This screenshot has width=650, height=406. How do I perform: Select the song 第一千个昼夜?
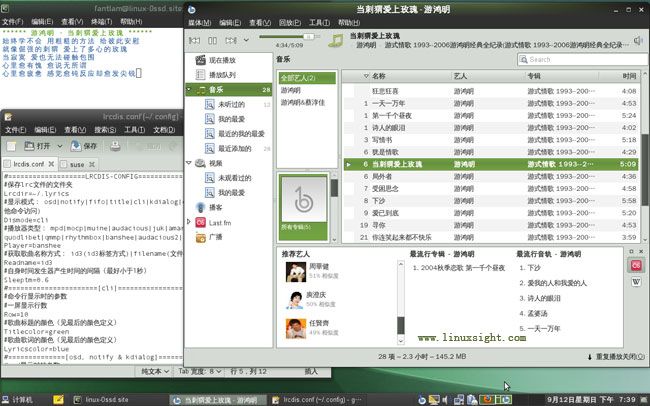click(490, 115)
